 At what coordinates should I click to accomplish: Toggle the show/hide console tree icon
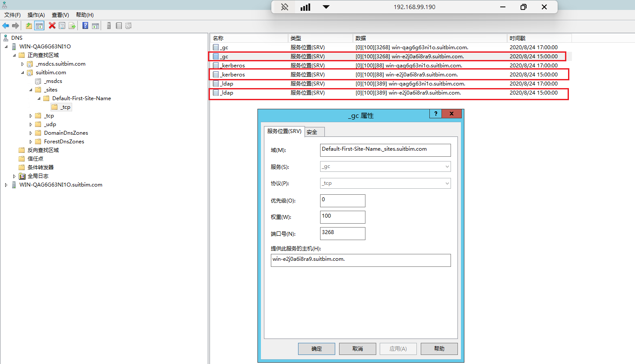39,26
